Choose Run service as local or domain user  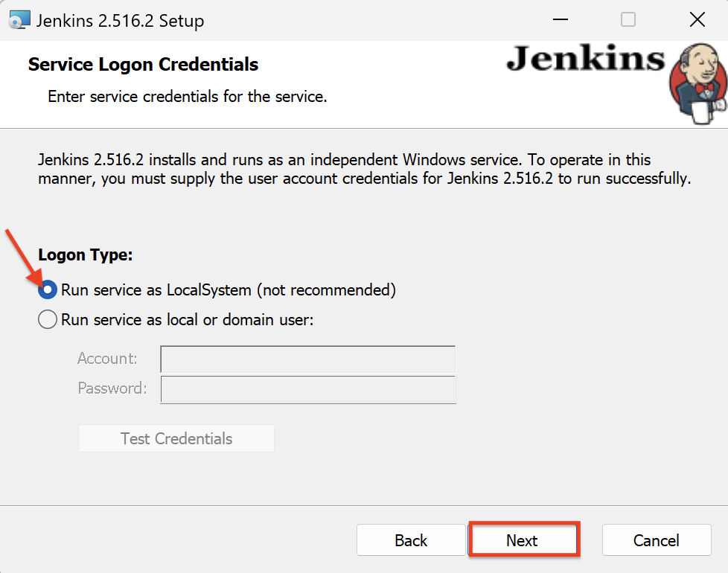pyautogui.click(x=48, y=320)
